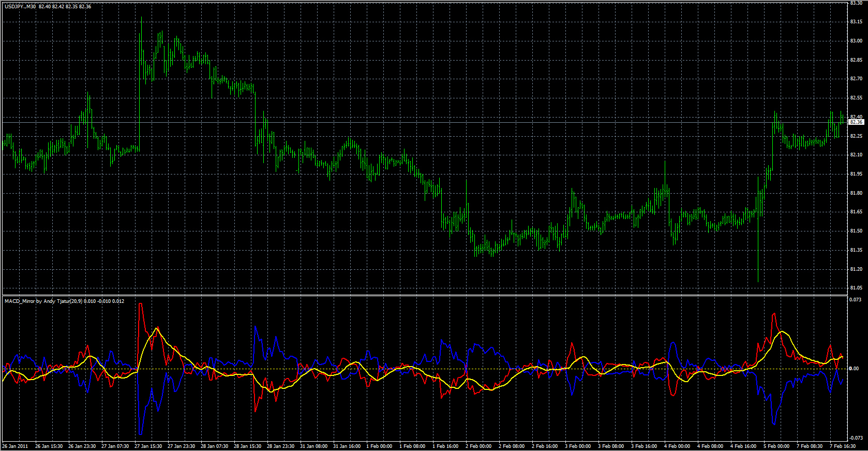The height and width of the screenshot is (451, 868).
Task: Click the 26 Jan 23:30 time label
Action: pos(82,446)
